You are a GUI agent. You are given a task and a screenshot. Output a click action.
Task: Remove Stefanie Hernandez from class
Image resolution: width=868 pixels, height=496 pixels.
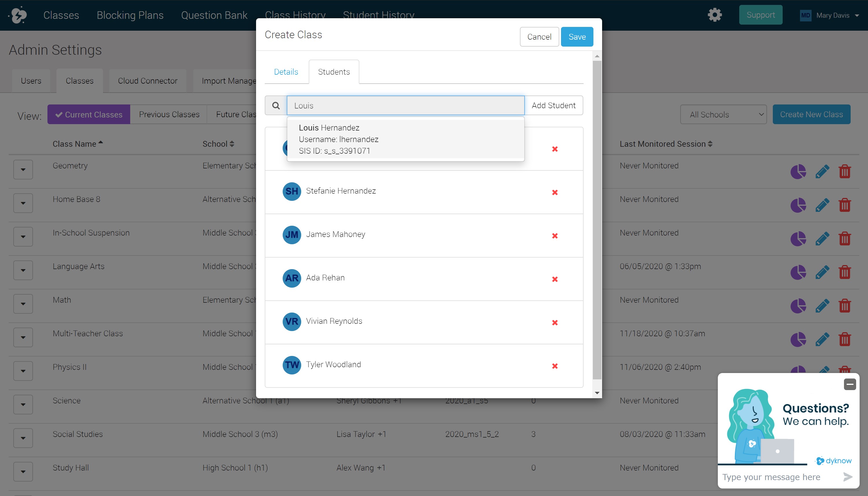[555, 192]
